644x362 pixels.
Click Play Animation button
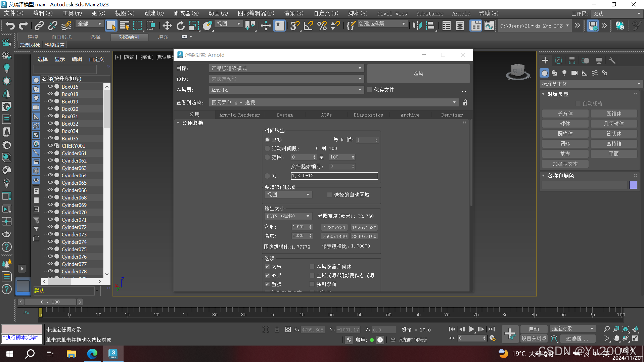point(472,329)
